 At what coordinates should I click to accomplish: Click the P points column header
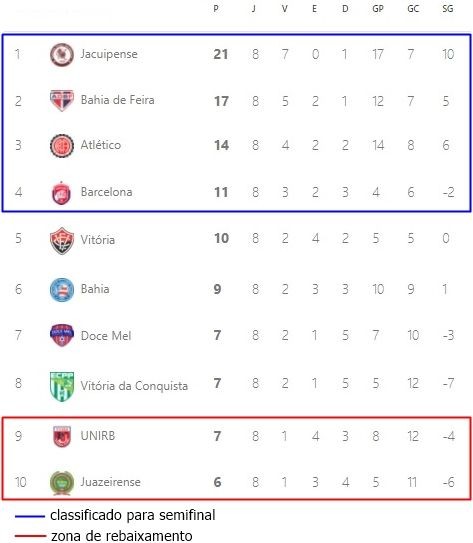coord(216,9)
